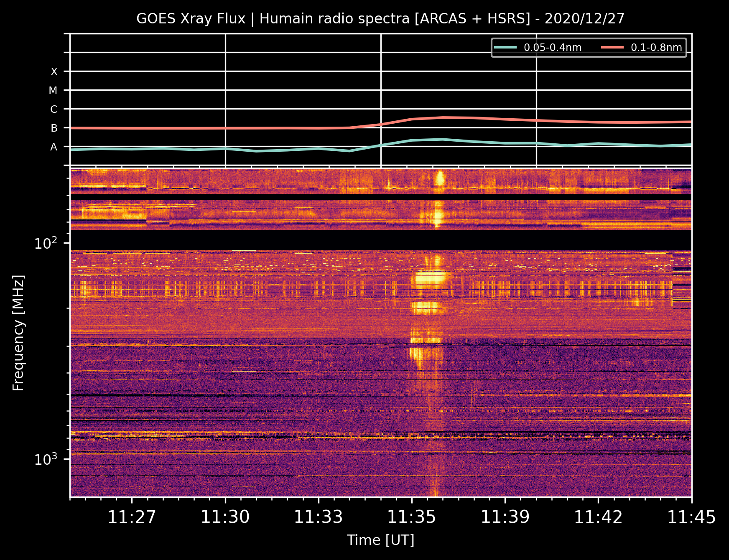729x560 pixels.
Task: Click the C flare class axis label
Action: (54, 109)
